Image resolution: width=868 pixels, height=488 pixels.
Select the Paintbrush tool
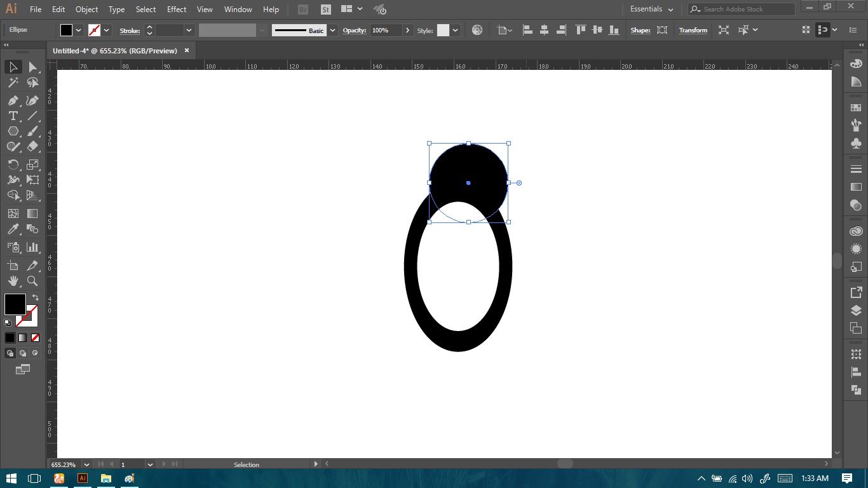[x=32, y=131]
